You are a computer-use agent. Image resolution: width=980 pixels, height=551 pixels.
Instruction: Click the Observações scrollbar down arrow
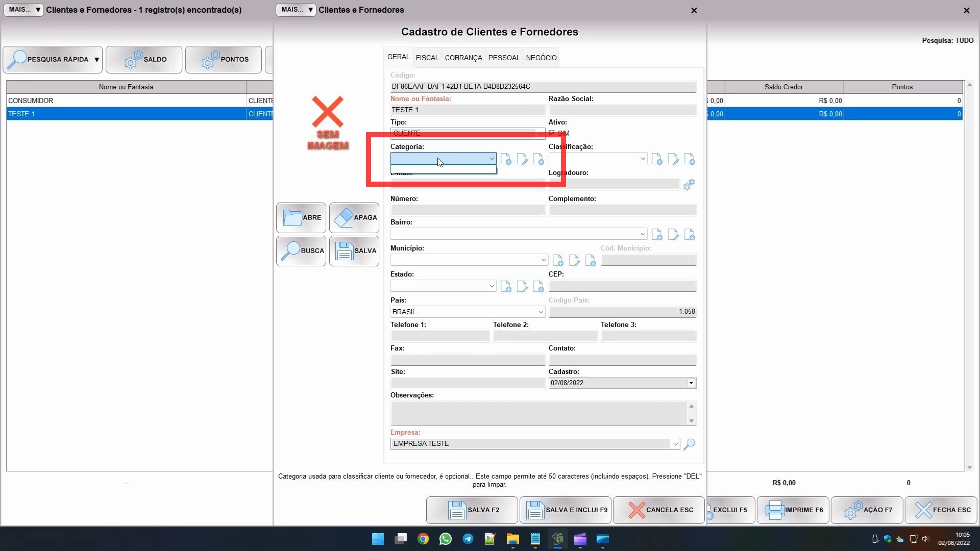click(691, 421)
